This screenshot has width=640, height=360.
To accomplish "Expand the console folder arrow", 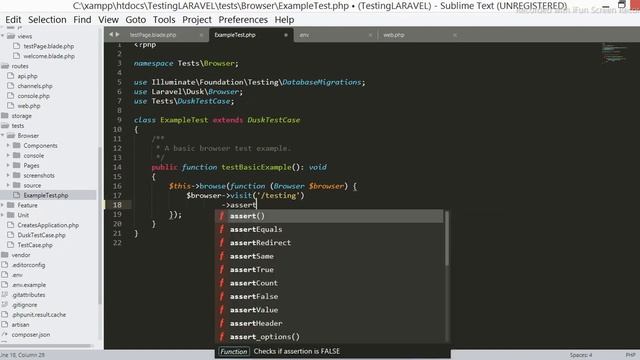I will pos(8,156).
